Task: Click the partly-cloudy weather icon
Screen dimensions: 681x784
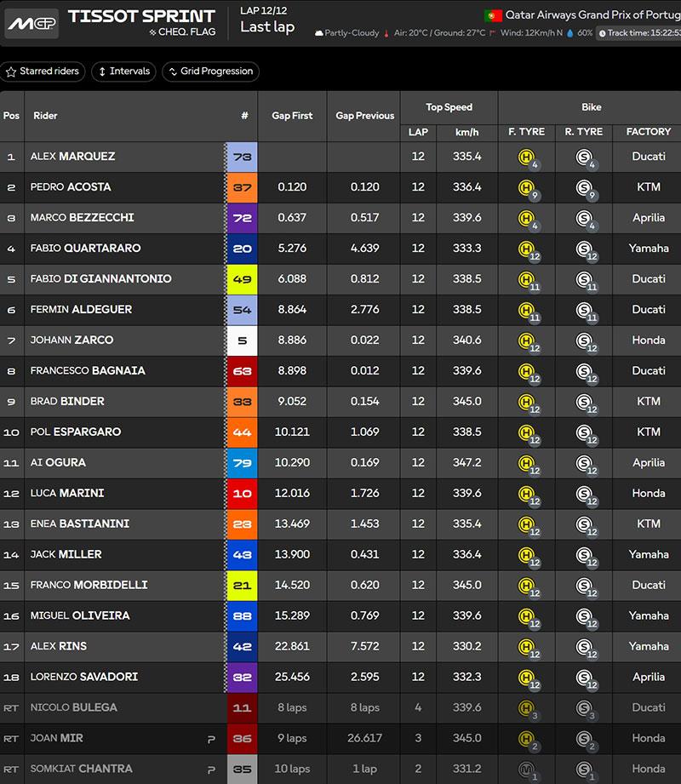Action: click(x=319, y=33)
